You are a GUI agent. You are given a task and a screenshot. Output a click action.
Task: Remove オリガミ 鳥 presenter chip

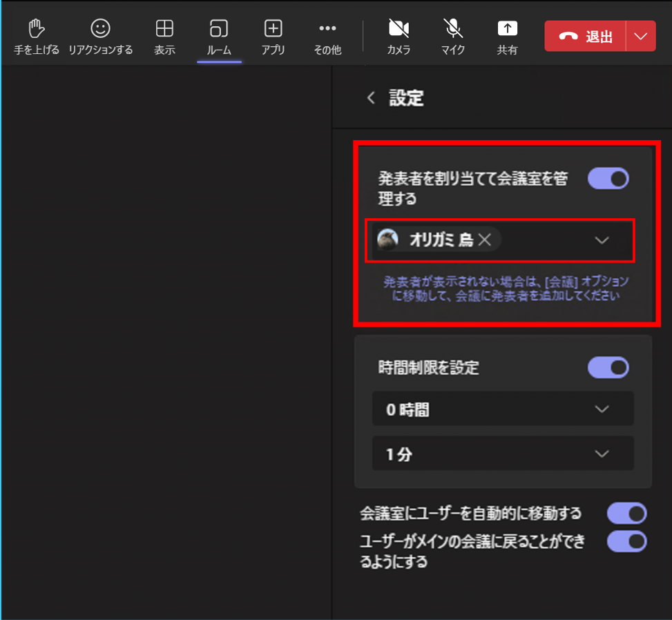(485, 240)
